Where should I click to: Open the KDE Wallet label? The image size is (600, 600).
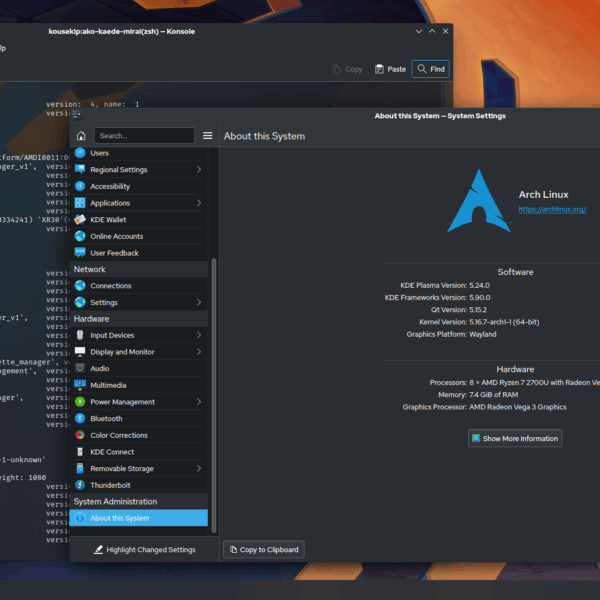pos(108,220)
